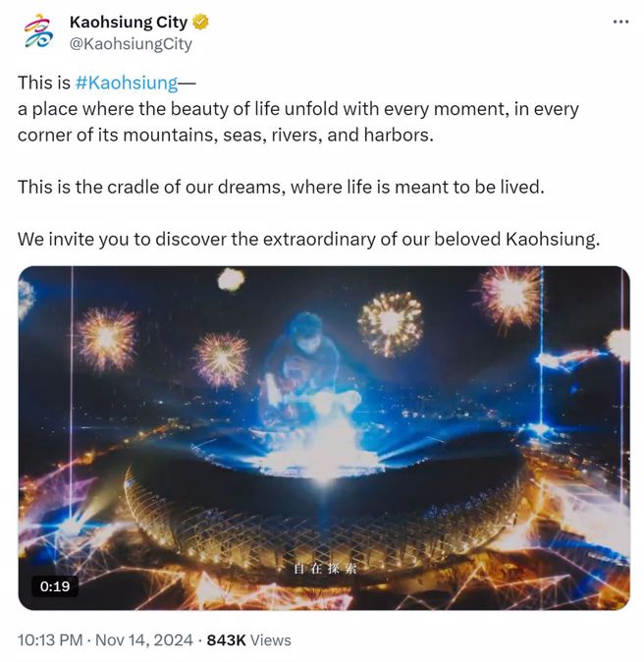Image resolution: width=644 pixels, height=662 pixels.
Task: Open the three-dot more options menu
Action: 619,23
